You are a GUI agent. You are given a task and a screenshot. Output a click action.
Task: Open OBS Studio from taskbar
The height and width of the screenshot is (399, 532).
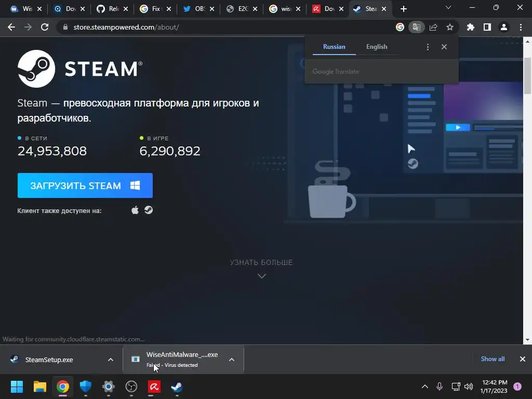coord(131,387)
